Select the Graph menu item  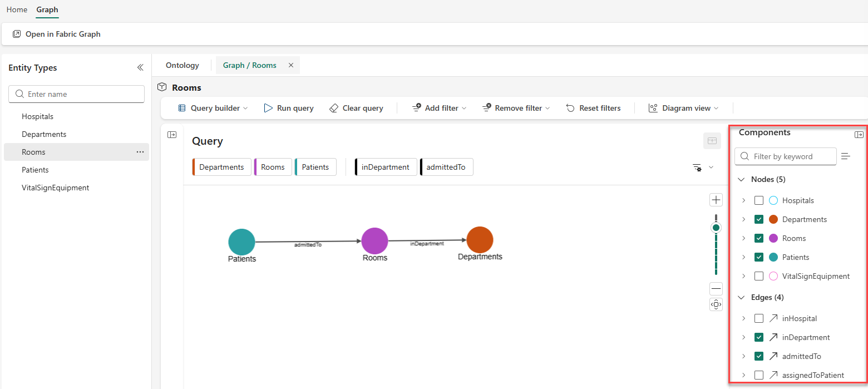click(x=47, y=9)
